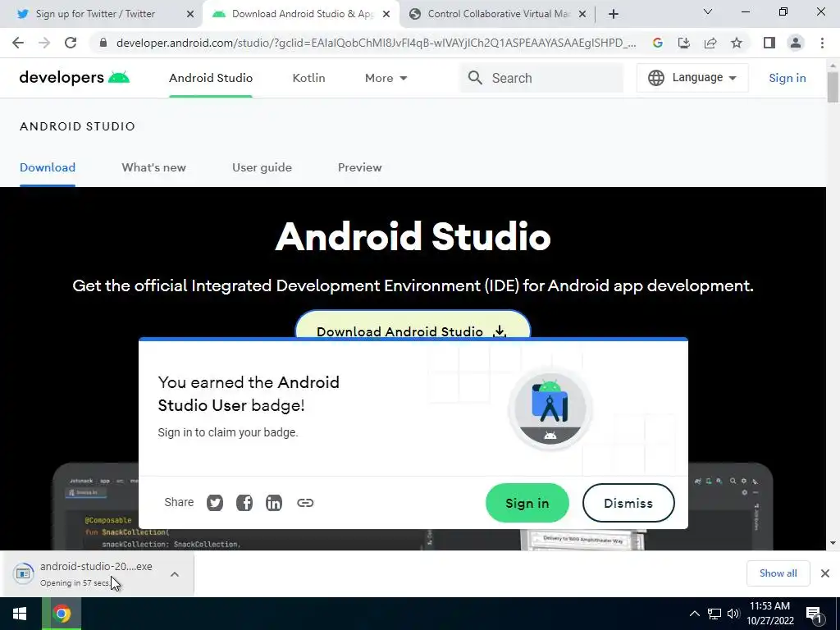Screen dimensions: 840x630
Task: Click the browser forward arrow
Action: tap(44, 43)
